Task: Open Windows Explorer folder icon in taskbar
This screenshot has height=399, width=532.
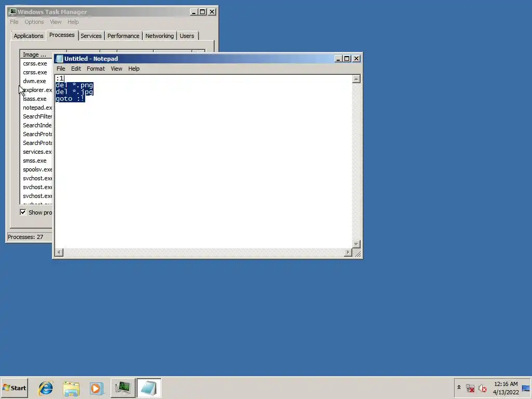Action: click(71, 388)
